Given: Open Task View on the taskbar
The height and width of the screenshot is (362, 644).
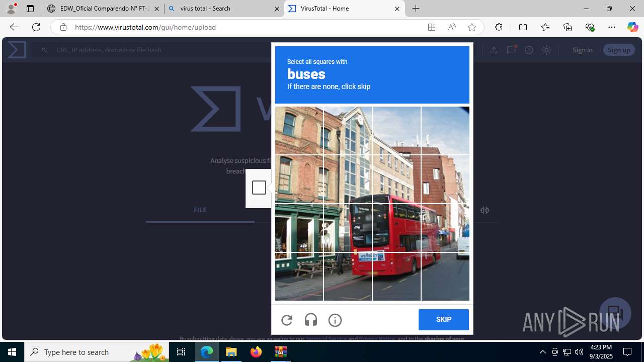Looking at the screenshot, I should pos(181,352).
